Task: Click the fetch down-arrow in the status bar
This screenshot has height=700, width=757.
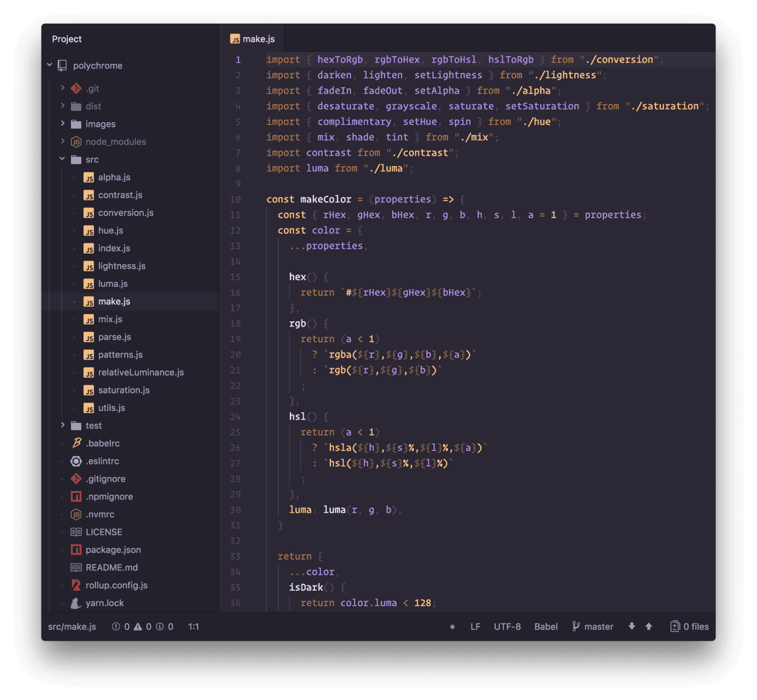Action: click(x=631, y=626)
